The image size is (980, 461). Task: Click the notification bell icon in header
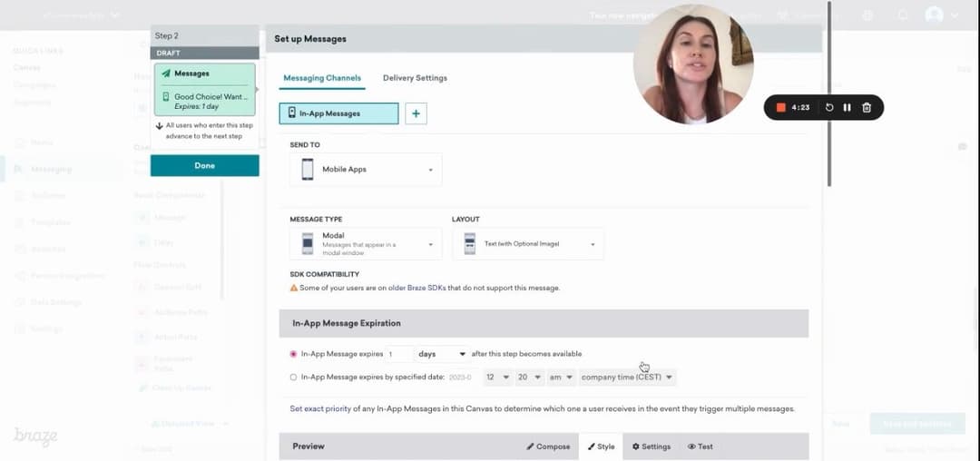[903, 15]
